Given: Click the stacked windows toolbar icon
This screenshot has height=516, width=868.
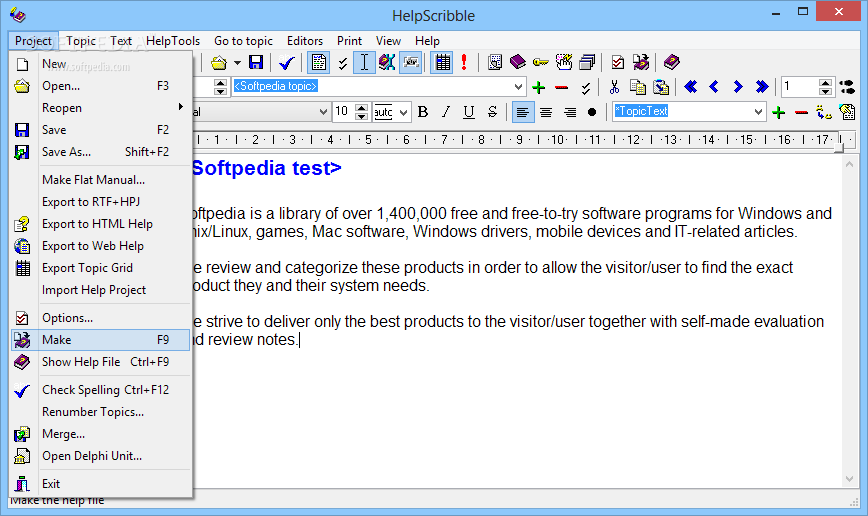Looking at the screenshot, I should click(587, 63).
